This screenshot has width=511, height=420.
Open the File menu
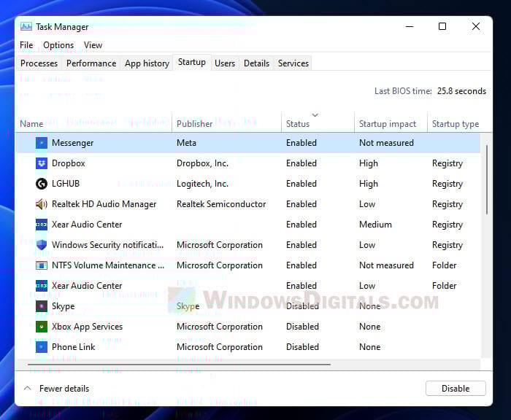26,45
